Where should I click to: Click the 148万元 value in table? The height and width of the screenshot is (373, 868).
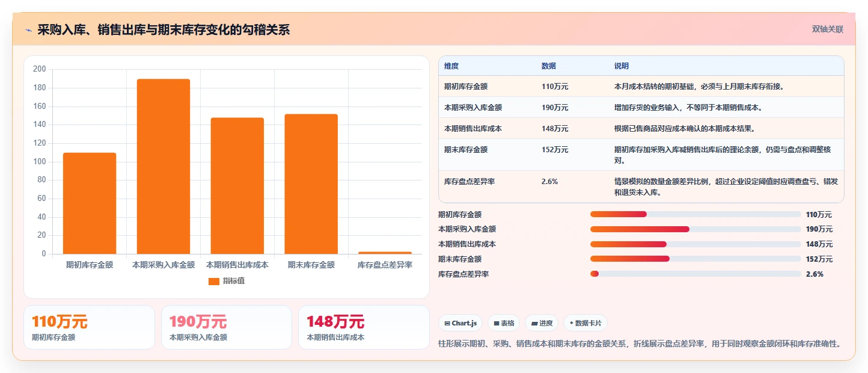click(x=555, y=129)
